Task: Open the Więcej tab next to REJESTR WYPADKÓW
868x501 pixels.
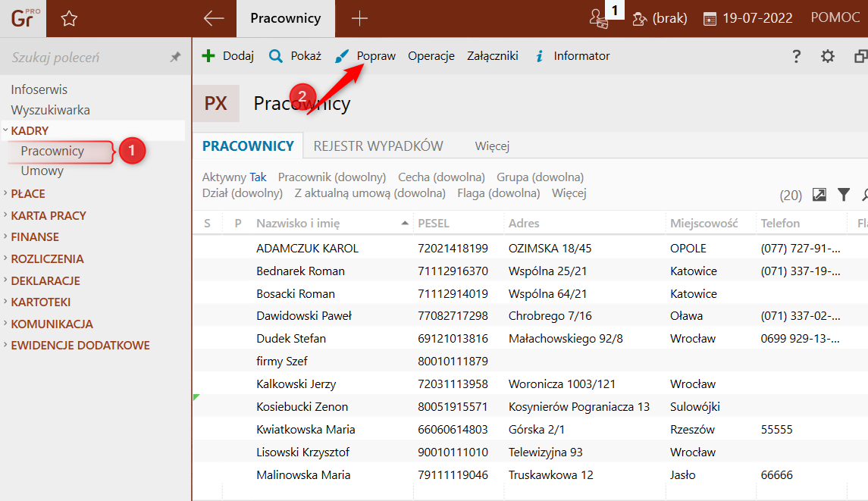Action: [492, 146]
